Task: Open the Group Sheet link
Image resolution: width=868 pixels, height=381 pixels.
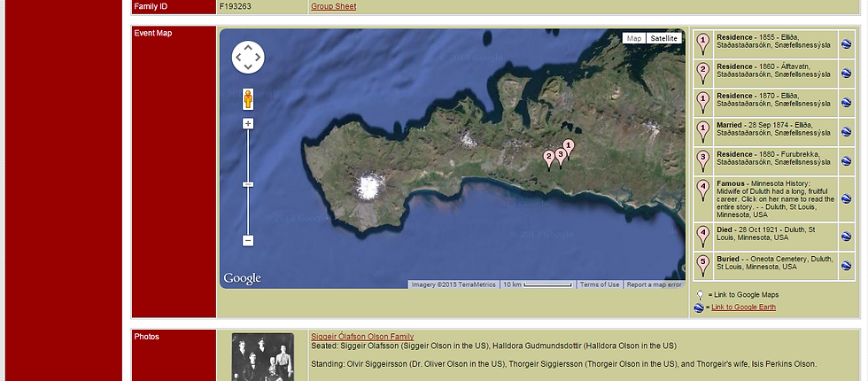Action: pos(333,7)
